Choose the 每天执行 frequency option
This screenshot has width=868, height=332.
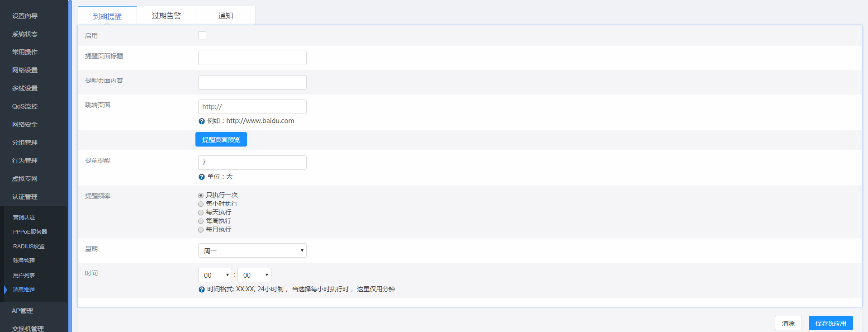[x=201, y=213]
